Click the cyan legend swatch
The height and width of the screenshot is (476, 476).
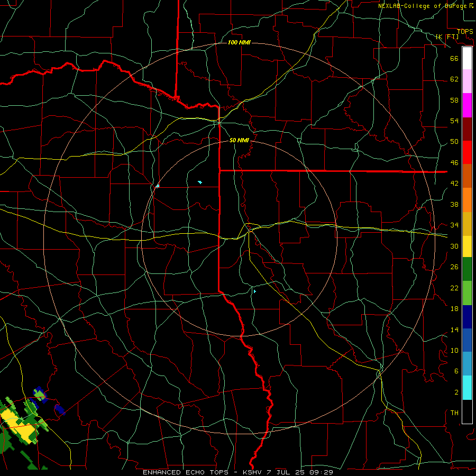[x=467, y=388]
